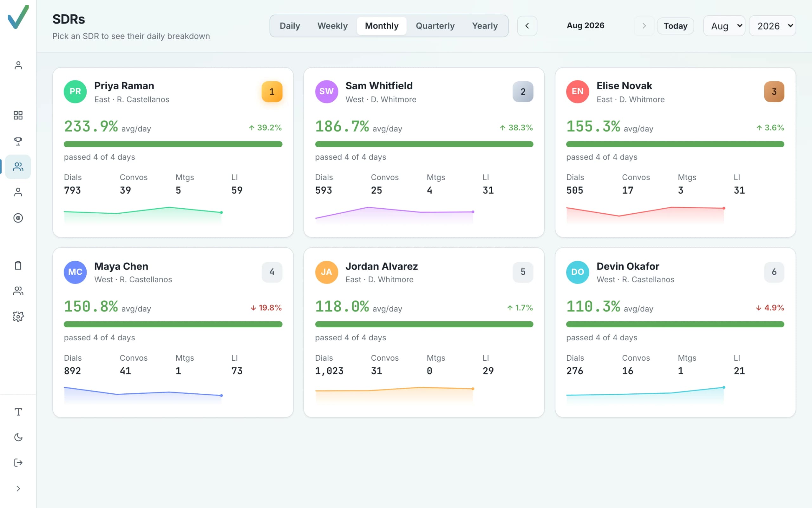Viewport: 812px width, 508px height.
Task: Click the logout arrow icon
Action: 18,463
